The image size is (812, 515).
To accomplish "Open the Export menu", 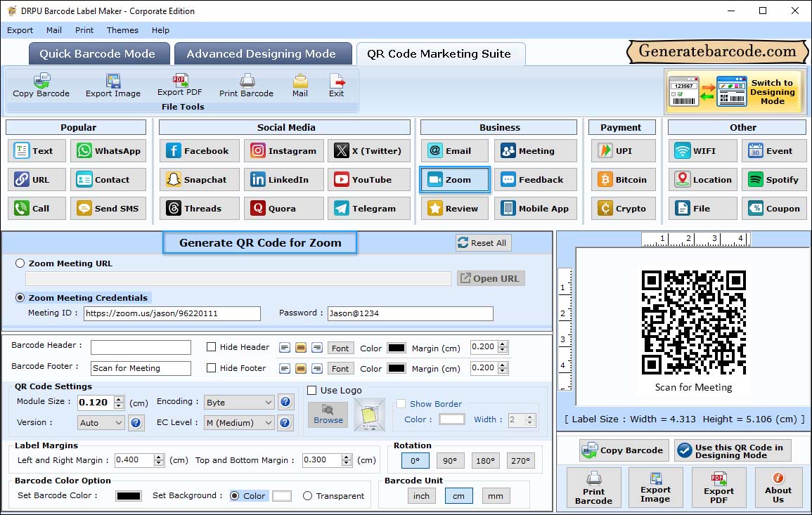I will point(20,30).
